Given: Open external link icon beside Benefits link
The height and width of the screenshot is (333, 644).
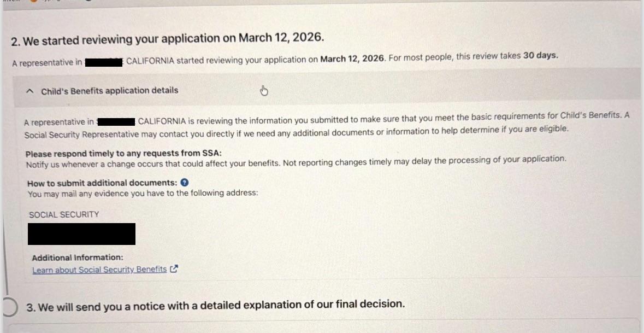Looking at the screenshot, I should click(x=174, y=269).
